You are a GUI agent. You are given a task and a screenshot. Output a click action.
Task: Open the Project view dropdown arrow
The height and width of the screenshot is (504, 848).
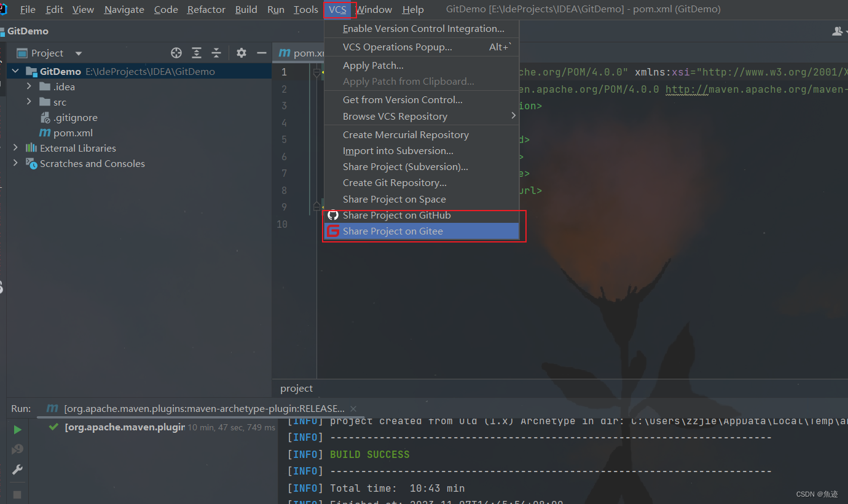(78, 53)
